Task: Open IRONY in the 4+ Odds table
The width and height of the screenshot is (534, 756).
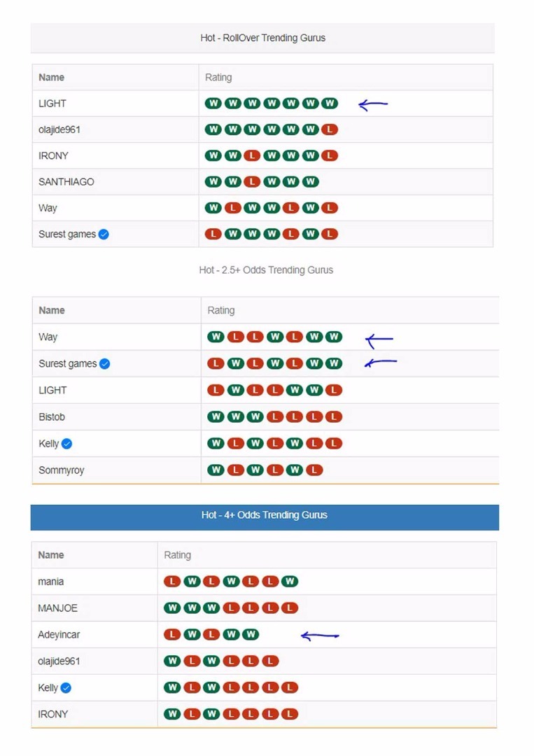Action: tap(53, 714)
